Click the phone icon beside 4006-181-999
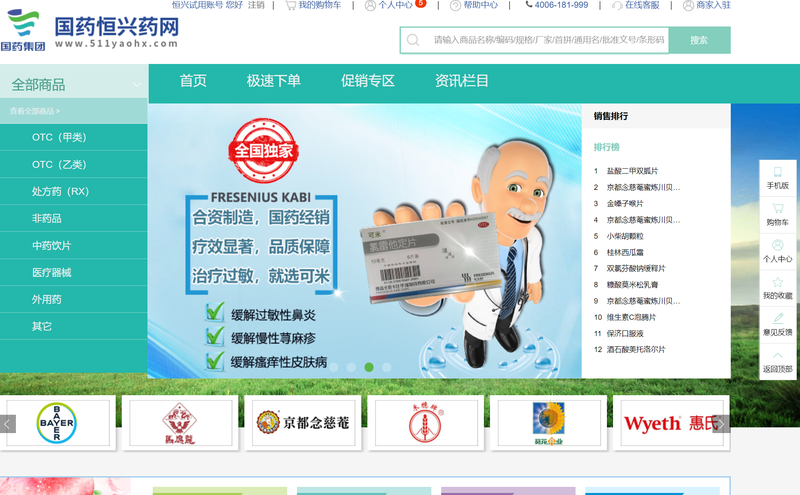The image size is (800, 495). pyautogui.click(x=529, y=5)
